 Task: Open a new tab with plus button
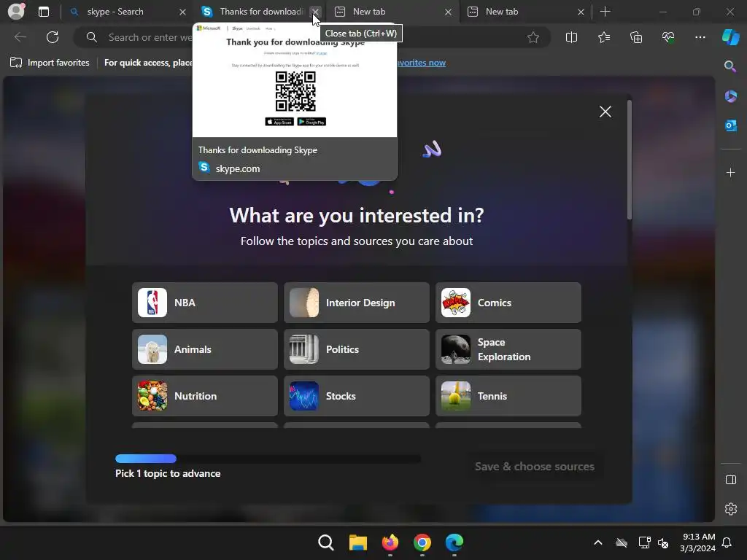(x=605, y=12)
